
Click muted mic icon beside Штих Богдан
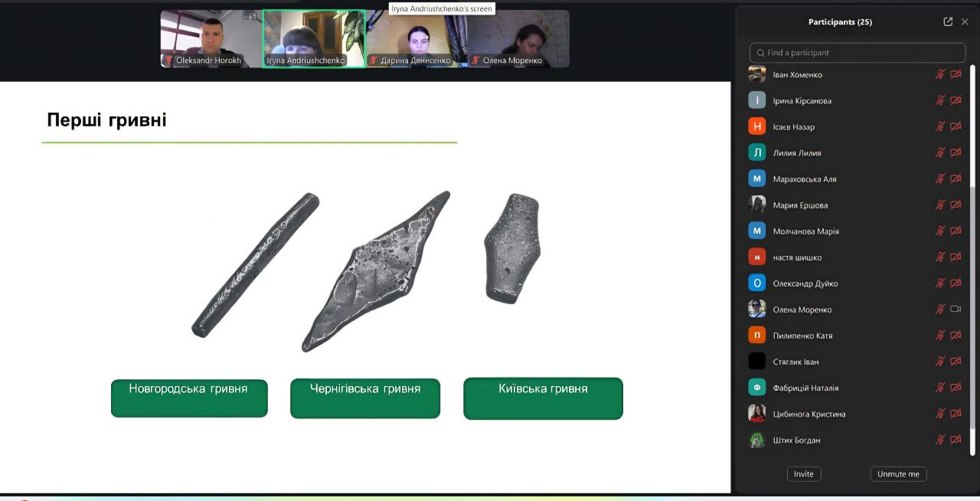pos(940,440)
